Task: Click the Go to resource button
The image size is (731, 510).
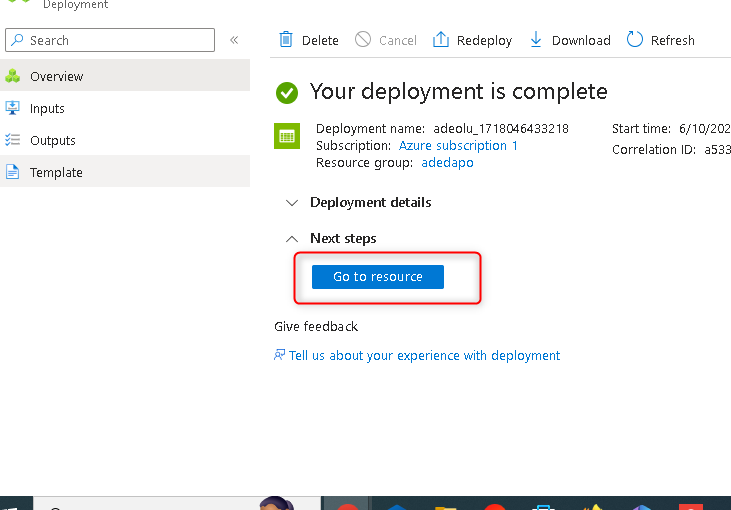Action: [377, 277]
